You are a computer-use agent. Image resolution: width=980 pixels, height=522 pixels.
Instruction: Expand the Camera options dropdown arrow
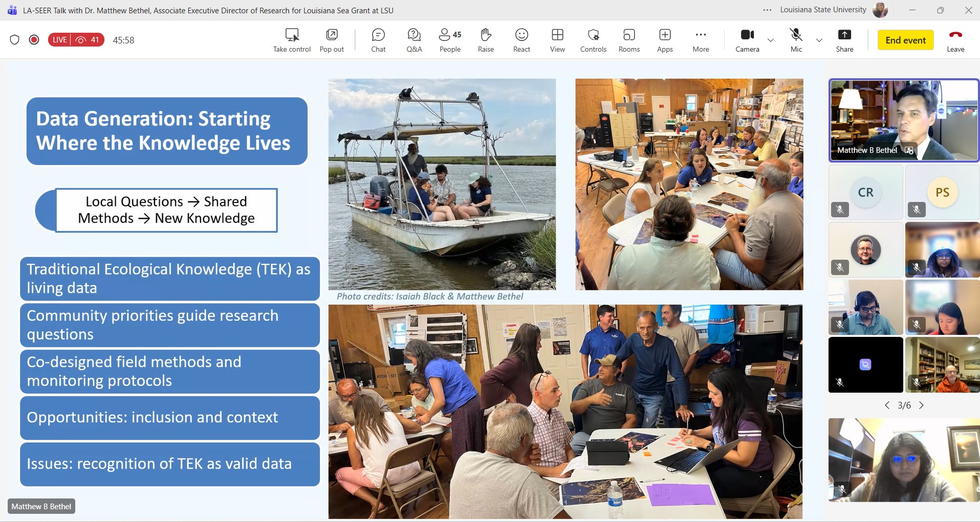771,40
